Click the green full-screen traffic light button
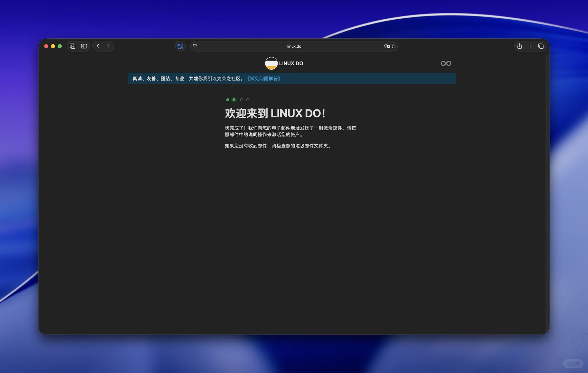Image resolution: width=588 pixels, height=373 pixels. pyautogui.click(x=60, y=46)
